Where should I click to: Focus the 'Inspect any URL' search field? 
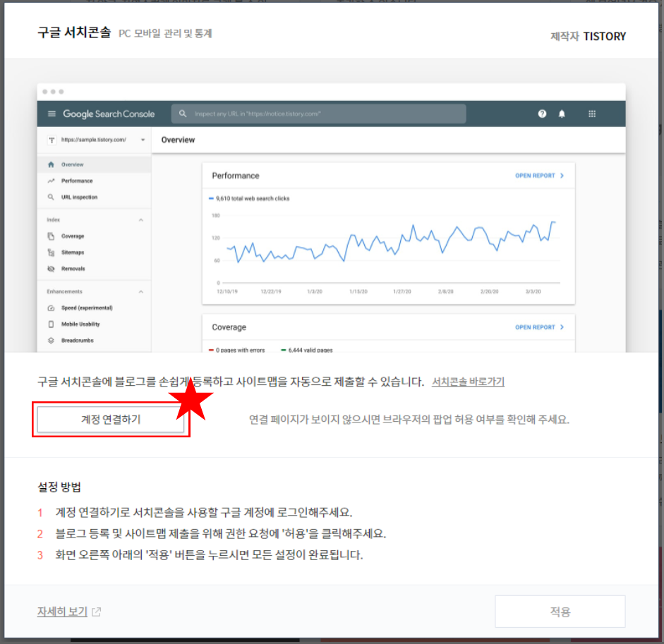(x=318, y=114)
